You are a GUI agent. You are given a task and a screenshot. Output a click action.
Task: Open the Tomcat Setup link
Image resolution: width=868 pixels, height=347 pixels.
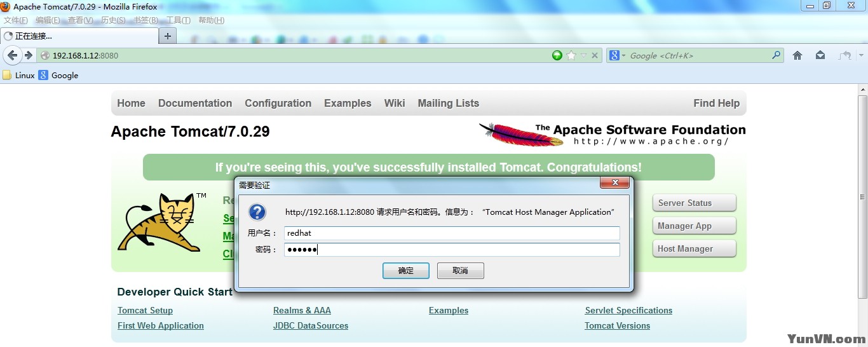(x=145, y=311)
